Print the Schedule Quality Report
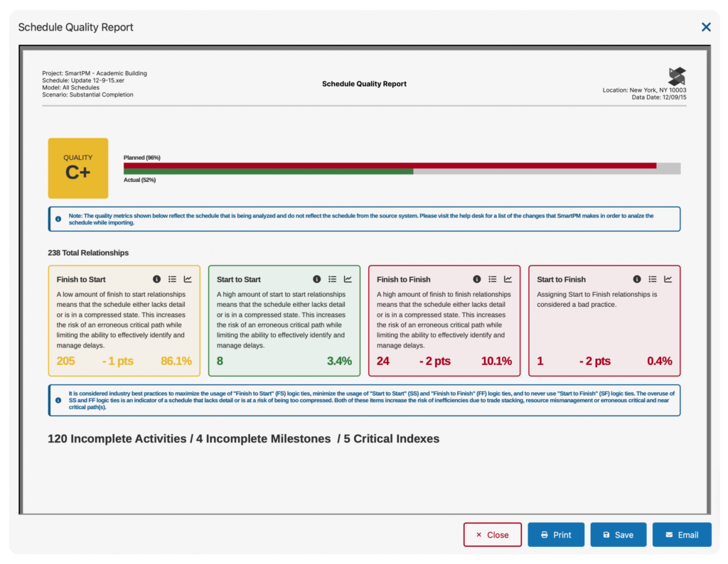This screenshot has width=728, height=564. (x=556, y=535)
